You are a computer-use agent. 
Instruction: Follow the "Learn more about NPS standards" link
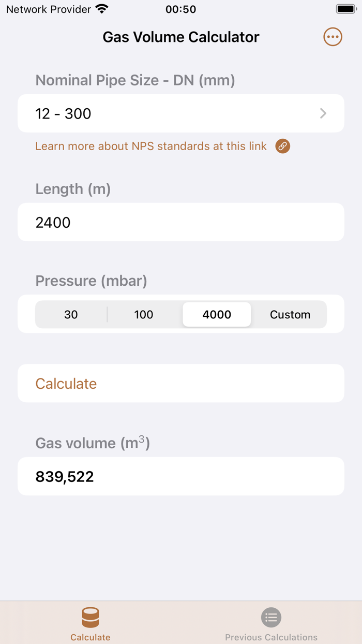click(x=151, y=146)
